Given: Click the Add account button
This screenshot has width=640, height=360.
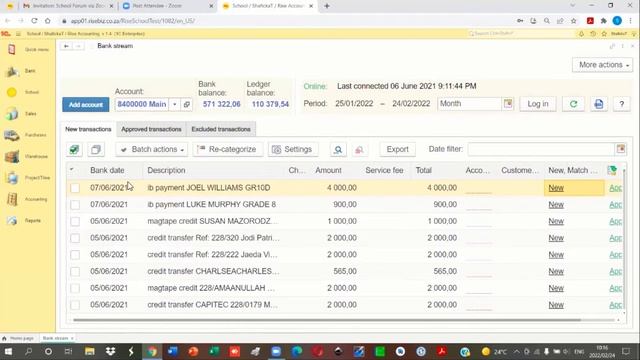Looking at the screenshot, I should pyautogui.click(x=86, y=104).
